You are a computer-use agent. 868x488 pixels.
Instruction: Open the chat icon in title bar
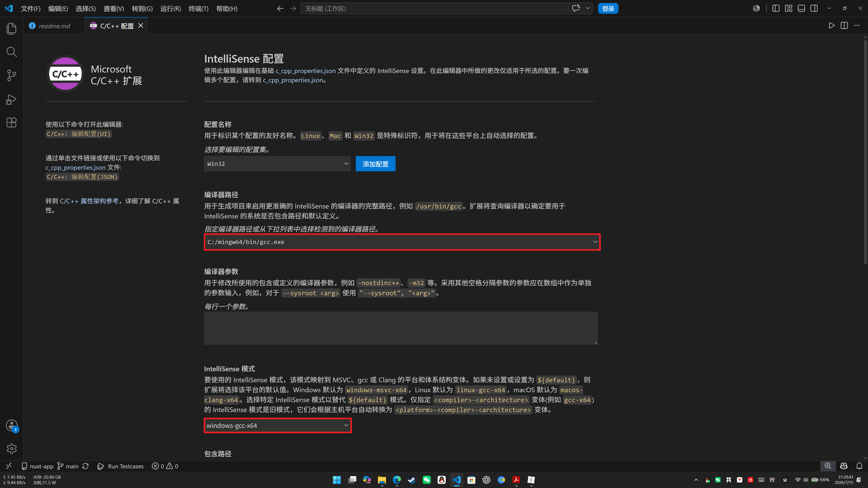(576, 8)
